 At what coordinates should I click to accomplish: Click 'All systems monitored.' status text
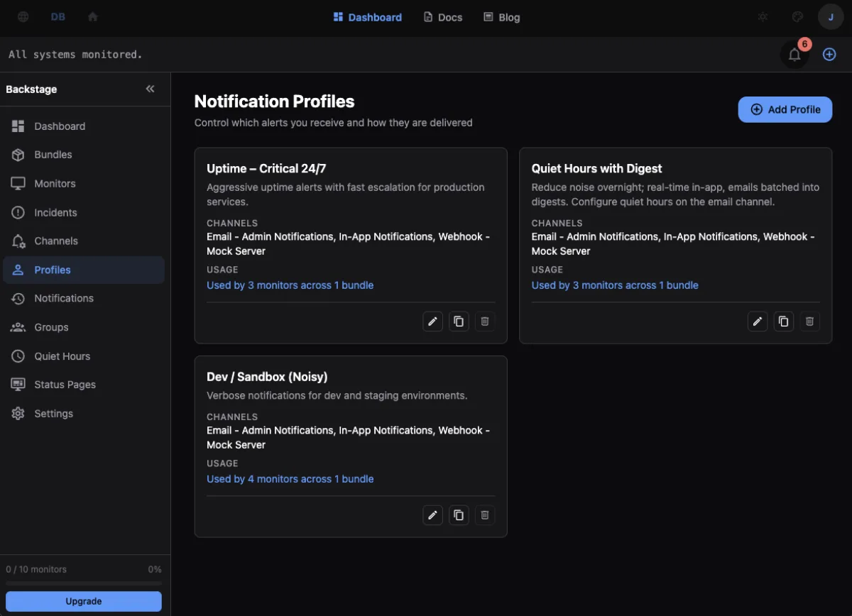click(x=75, y=54)
